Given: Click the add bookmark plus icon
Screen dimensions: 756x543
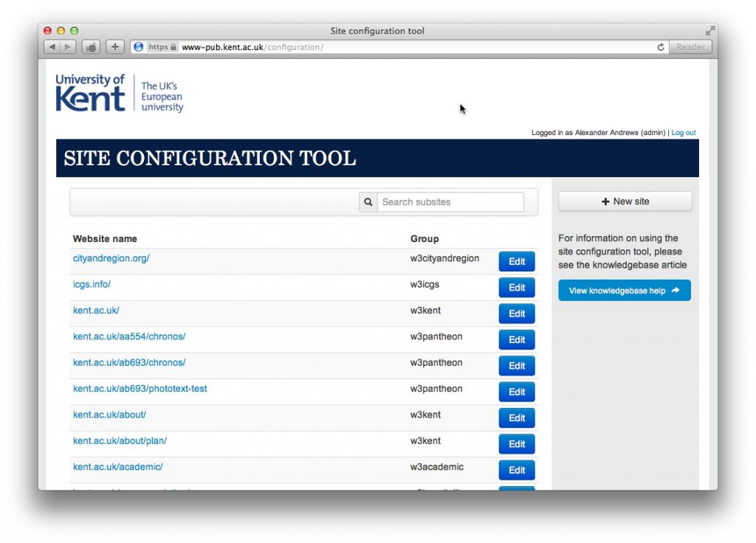Looking at the screenshot, I should pyautogui.click(x=114, y=47).
